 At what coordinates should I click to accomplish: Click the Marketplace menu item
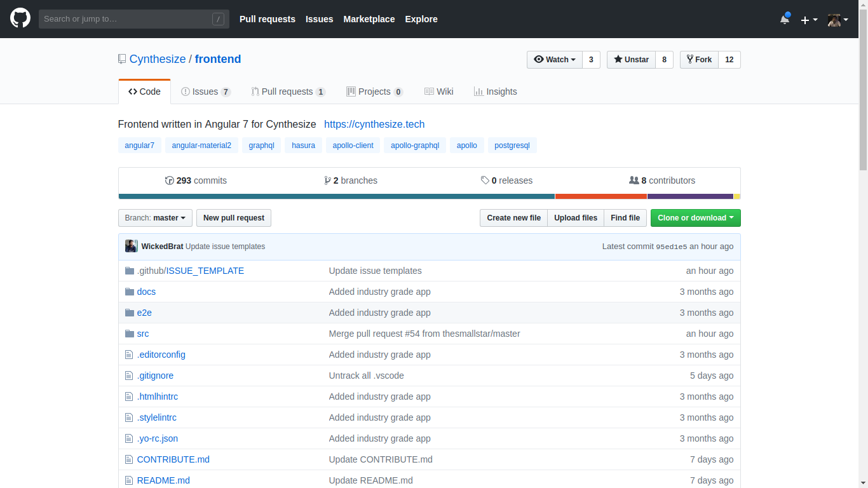[x=369, y=19]
